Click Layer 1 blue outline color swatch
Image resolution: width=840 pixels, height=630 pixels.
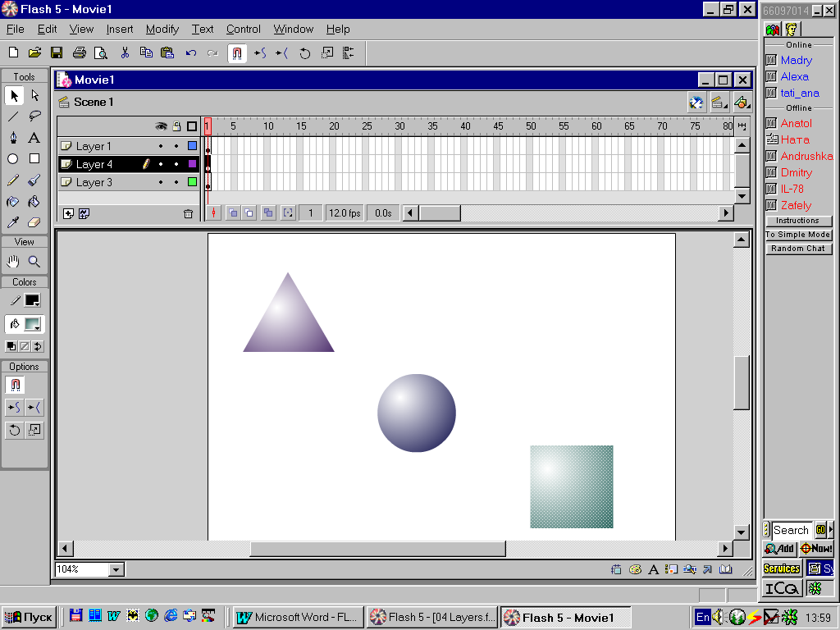192,146
